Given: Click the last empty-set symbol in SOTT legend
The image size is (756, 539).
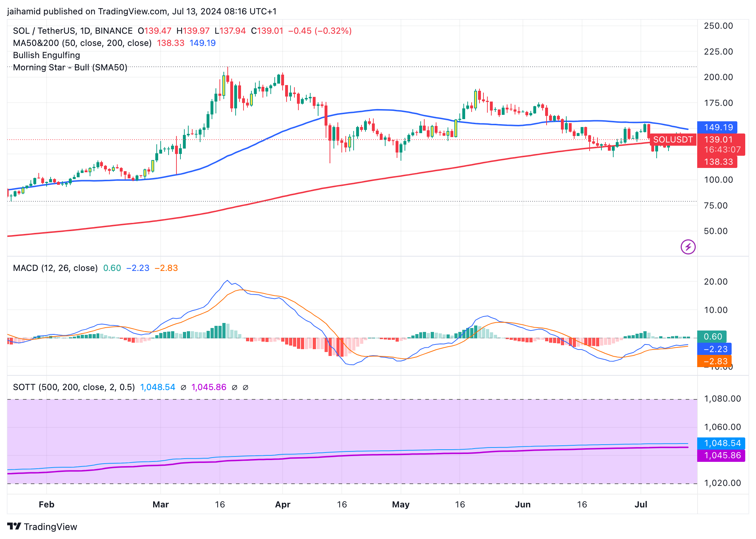Looking at the screenshot, I should click(246, 388).
